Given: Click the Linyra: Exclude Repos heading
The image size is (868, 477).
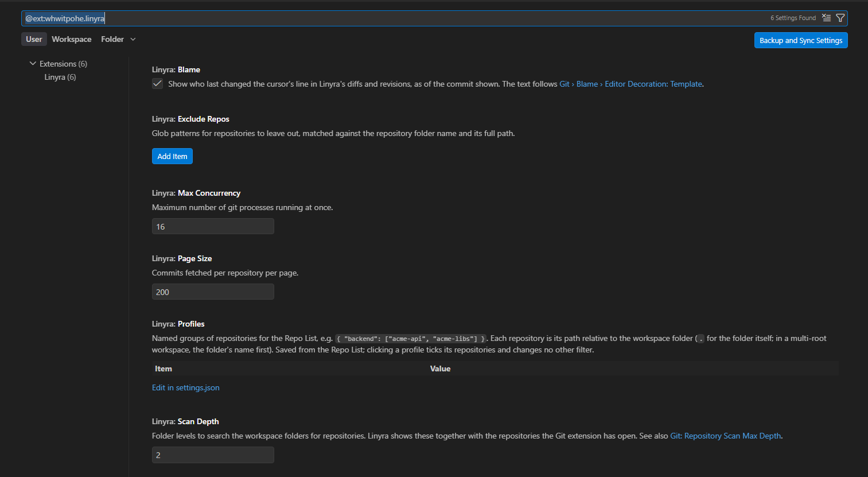Looking at the screenshot, I should [190, 119].
